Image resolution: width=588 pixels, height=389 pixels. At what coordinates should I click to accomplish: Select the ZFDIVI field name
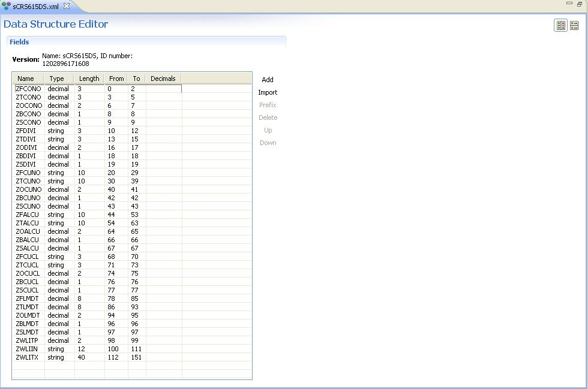click(25, 131)
